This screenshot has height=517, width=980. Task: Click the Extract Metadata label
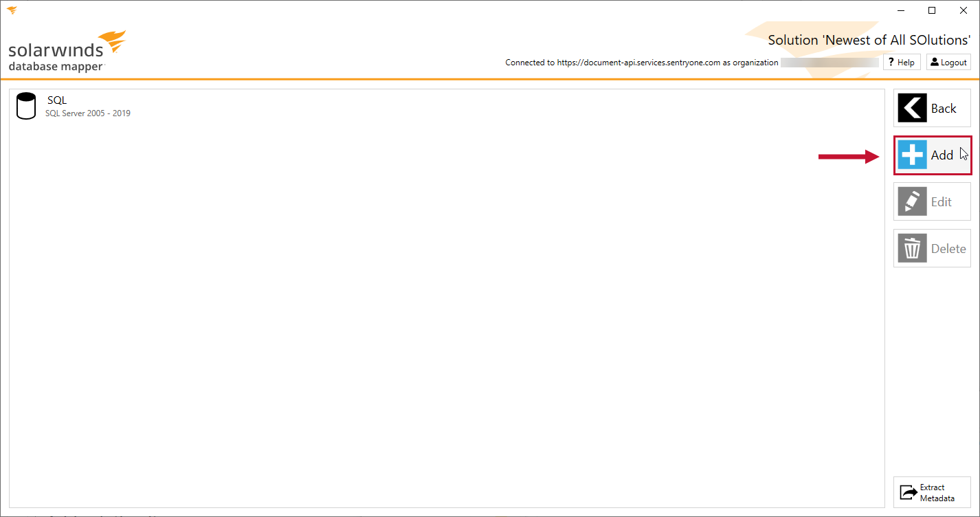(x=937, y=492)
